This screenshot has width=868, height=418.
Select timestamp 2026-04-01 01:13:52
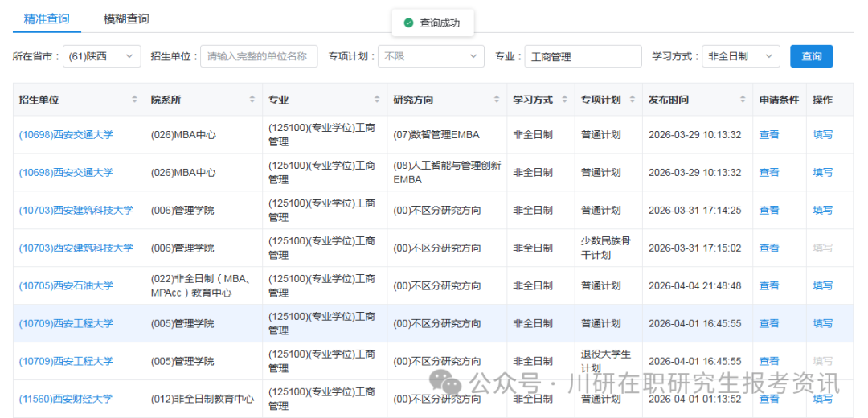(694, 399)
